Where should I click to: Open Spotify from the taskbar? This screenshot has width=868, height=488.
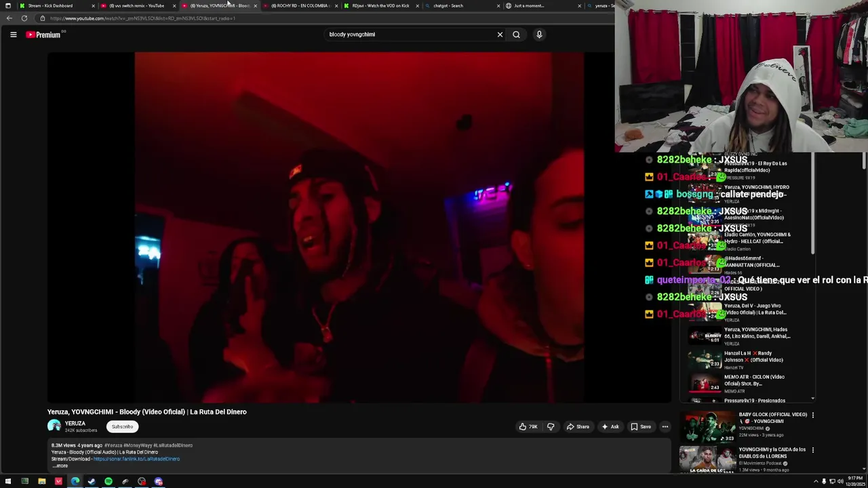click(108, 481)
